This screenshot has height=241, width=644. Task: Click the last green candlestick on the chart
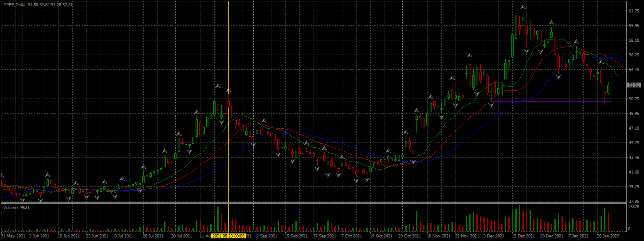[x=609, y=88]
